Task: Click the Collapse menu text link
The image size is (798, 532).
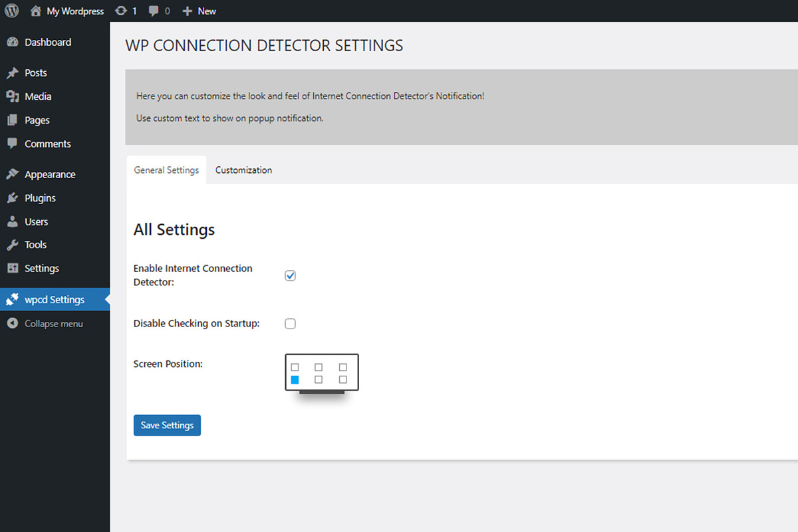Action: [x=54, y=324]
